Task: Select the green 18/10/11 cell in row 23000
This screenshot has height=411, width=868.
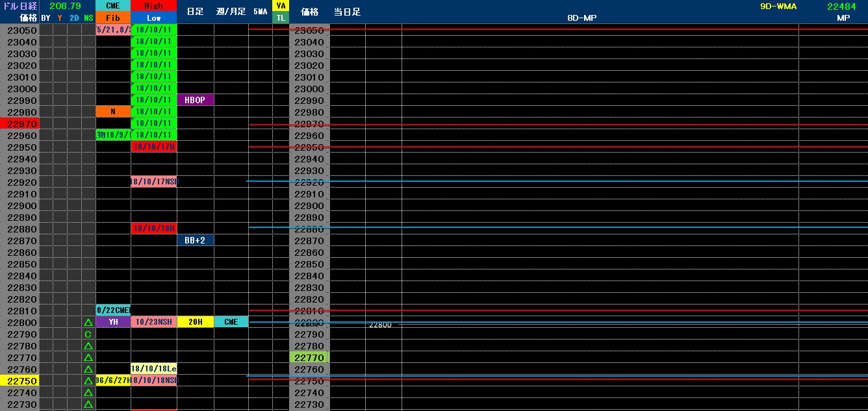Action: [154, 88]
